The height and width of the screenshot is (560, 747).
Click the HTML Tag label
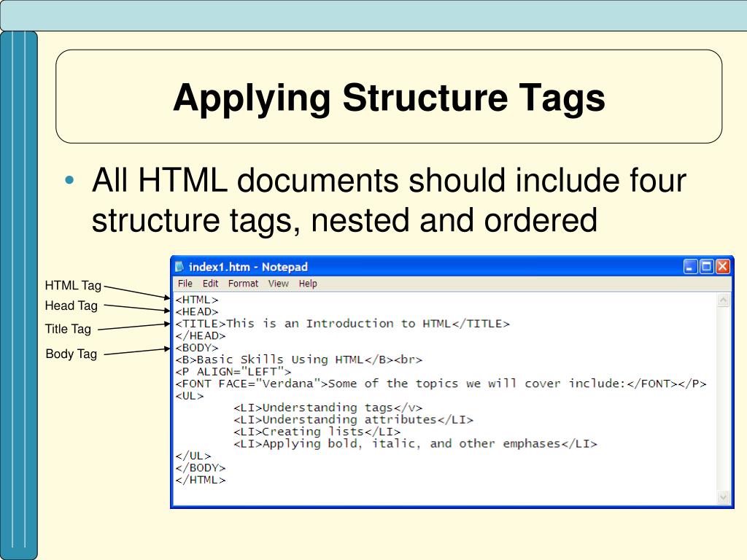tap(74, 286)
